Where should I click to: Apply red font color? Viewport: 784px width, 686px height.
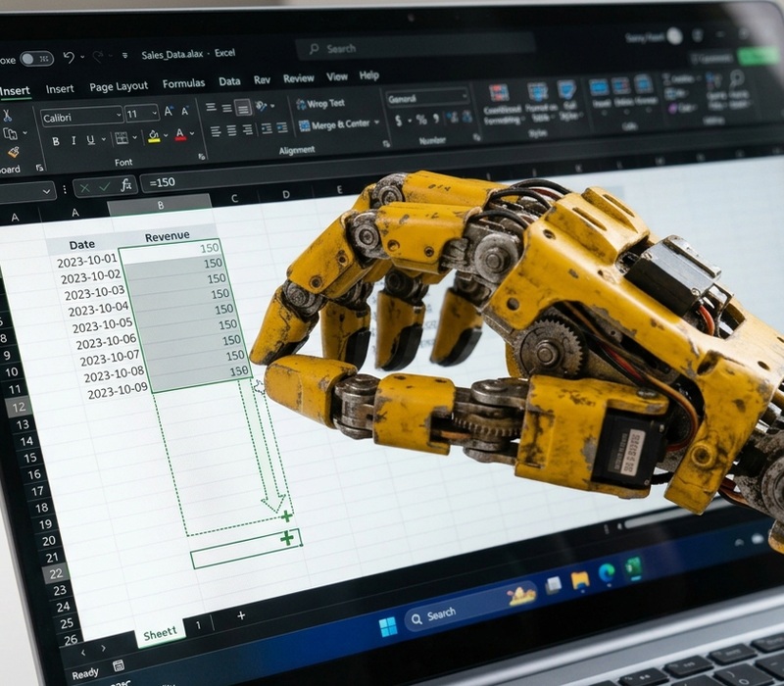click(180, 134)
